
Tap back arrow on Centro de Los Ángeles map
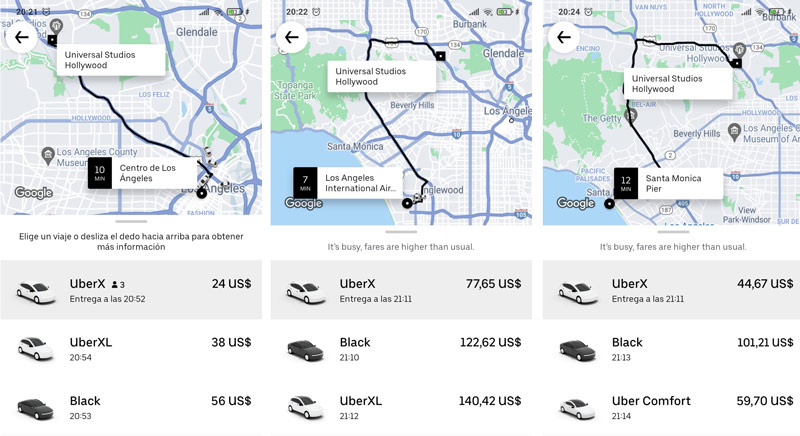[20, 37]
